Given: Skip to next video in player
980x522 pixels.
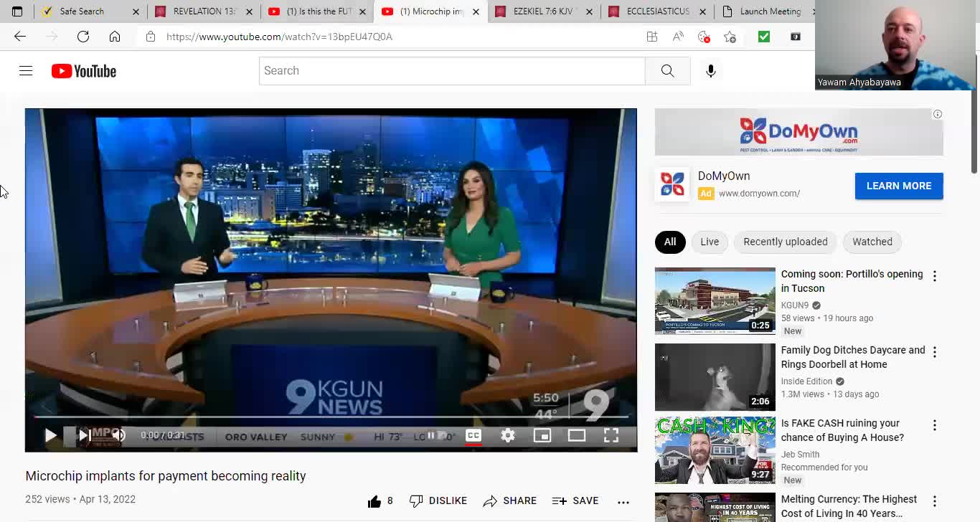Looking at the screenshot, I should pyautogui.click(x=84, y=435).
